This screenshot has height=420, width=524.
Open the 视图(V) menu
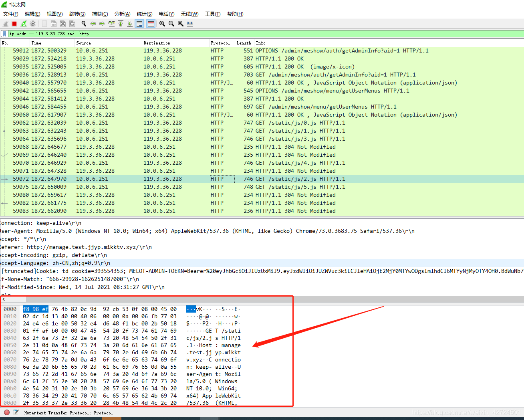55,14
